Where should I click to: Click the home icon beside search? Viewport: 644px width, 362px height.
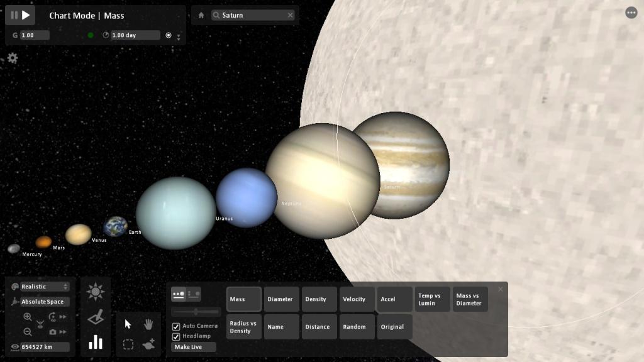pyautogui.click(x=201, y=15)
